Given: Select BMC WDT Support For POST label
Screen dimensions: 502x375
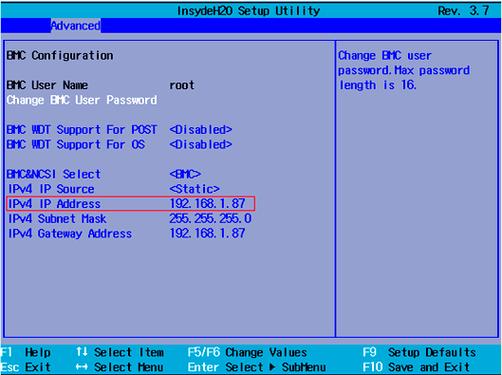Looking at the screenshot, I should click(82, 130).
